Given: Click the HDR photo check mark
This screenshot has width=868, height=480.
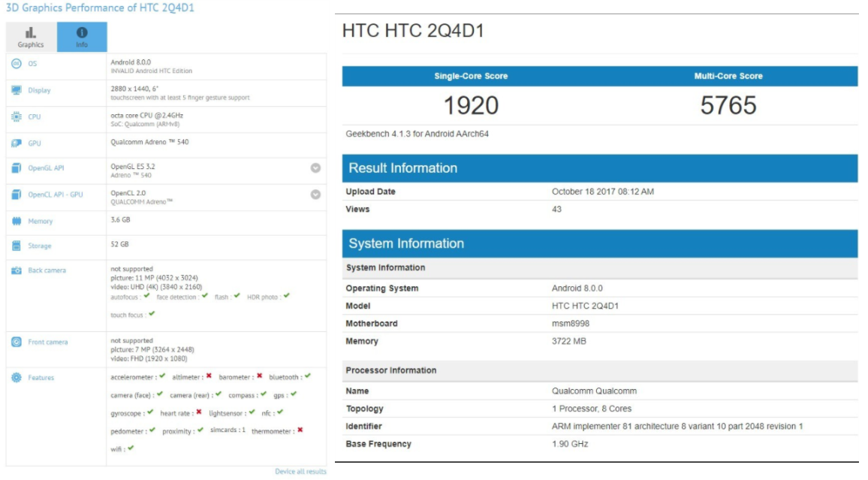Looking at the screenshot, I should [287, 296].
